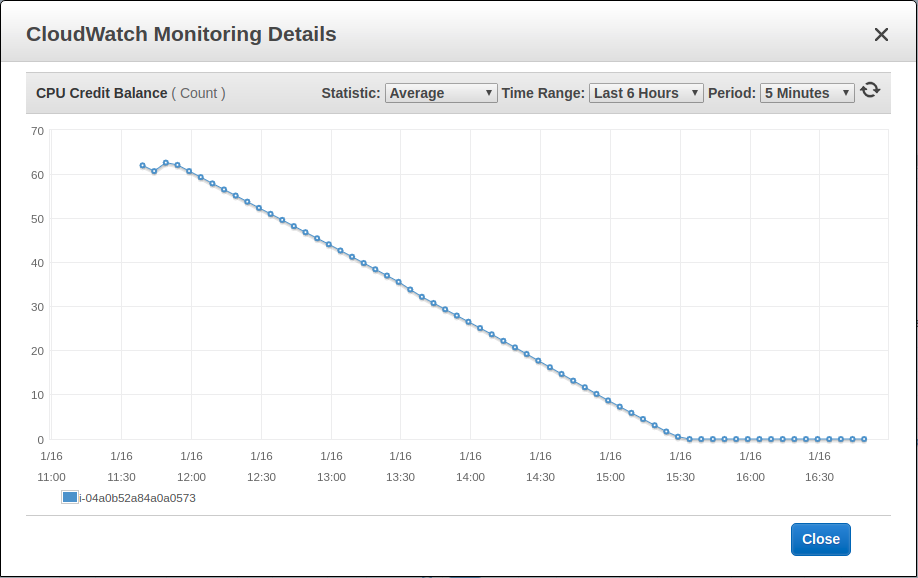Click the Statistic label text

(x=350, y=93)
